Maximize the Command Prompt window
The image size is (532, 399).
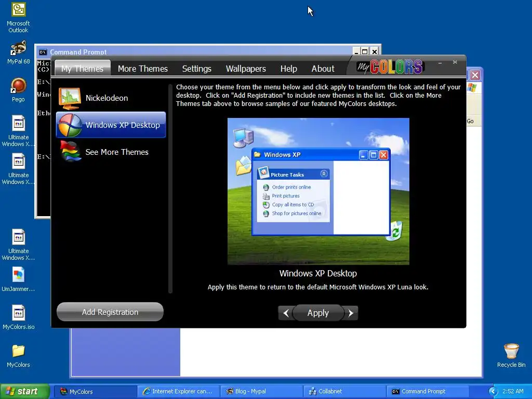[365, 51]
